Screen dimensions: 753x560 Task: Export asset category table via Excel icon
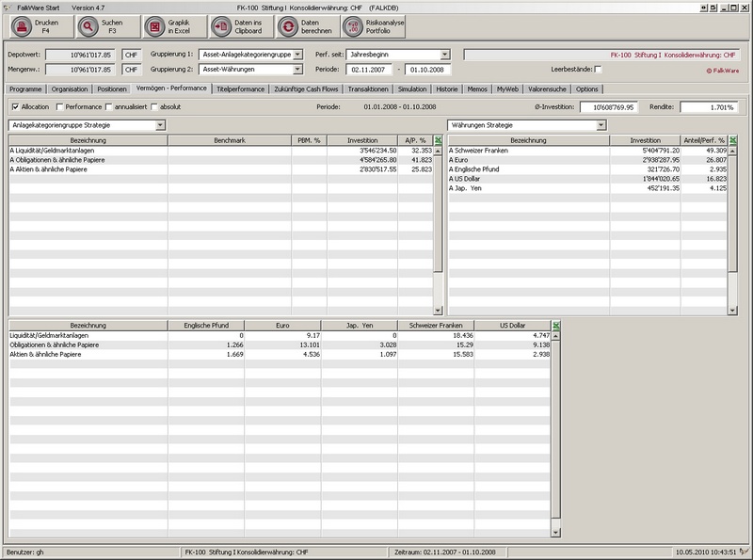pos(438,141)
